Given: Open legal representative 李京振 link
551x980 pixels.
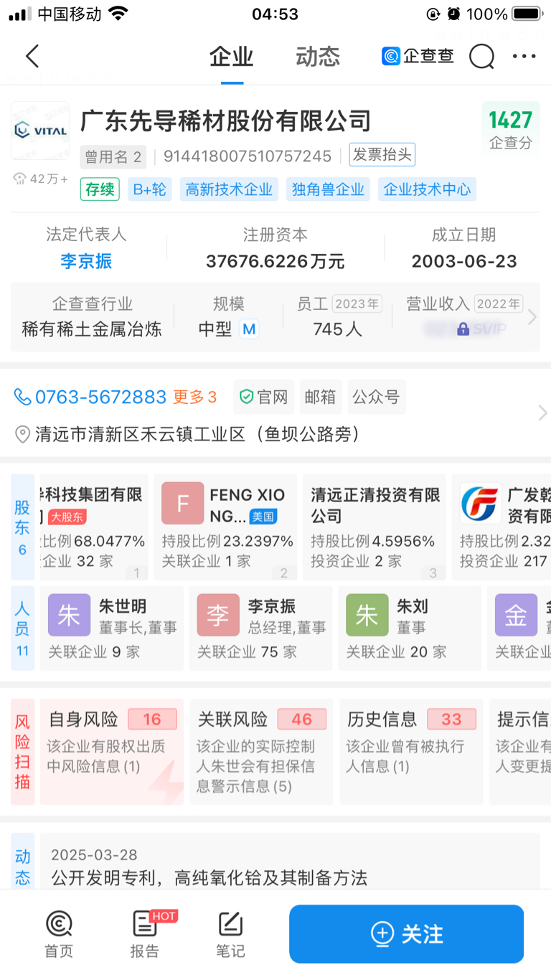Looking at the screenshot, I should click(87, 261).
